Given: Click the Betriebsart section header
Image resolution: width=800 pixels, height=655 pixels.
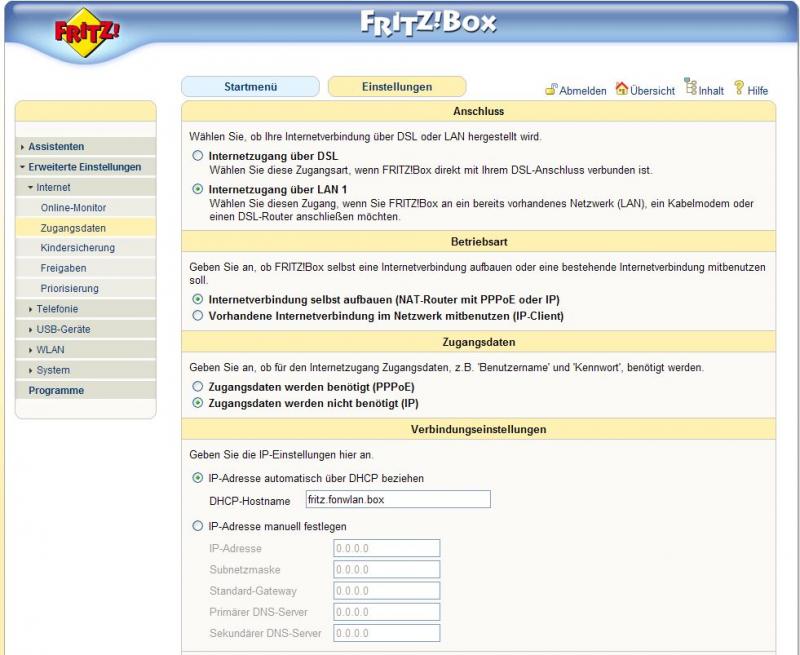Looking at the screenshot, I should click(479, 241).
